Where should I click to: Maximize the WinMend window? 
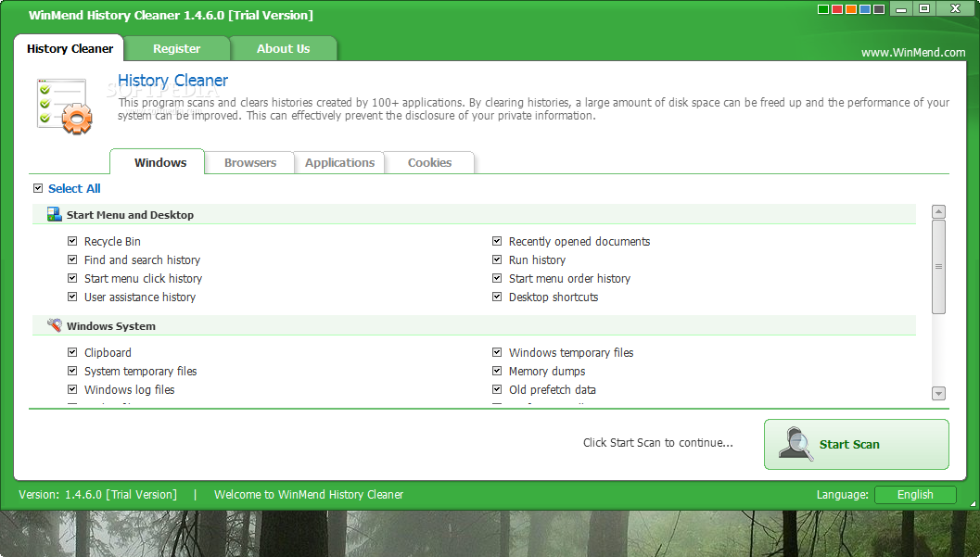pos(924,8)
